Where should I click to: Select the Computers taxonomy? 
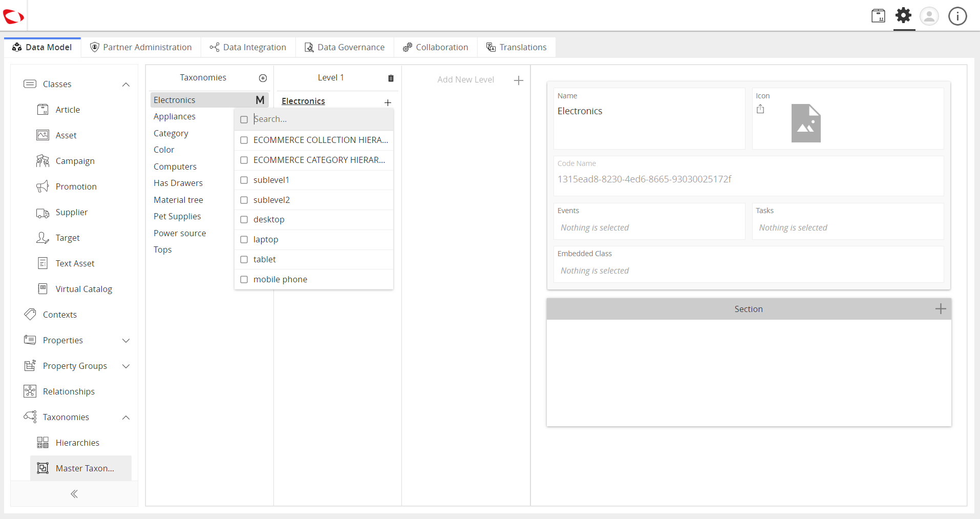[x=175, y=167]
